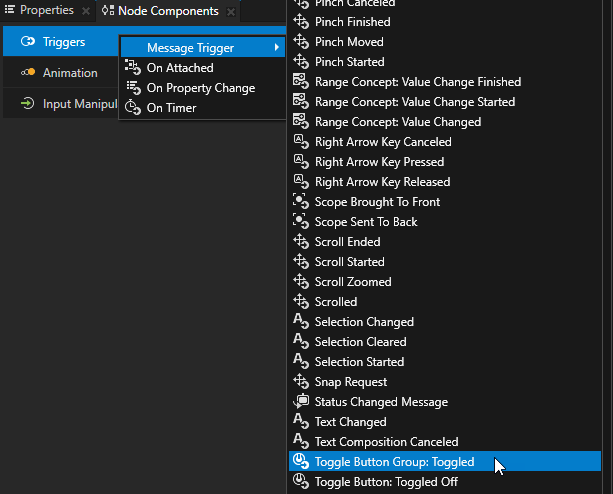Click Right Arrow Key Canceled icon
The width and height of the screenshot is (613, 494).
tap(301, 141)
